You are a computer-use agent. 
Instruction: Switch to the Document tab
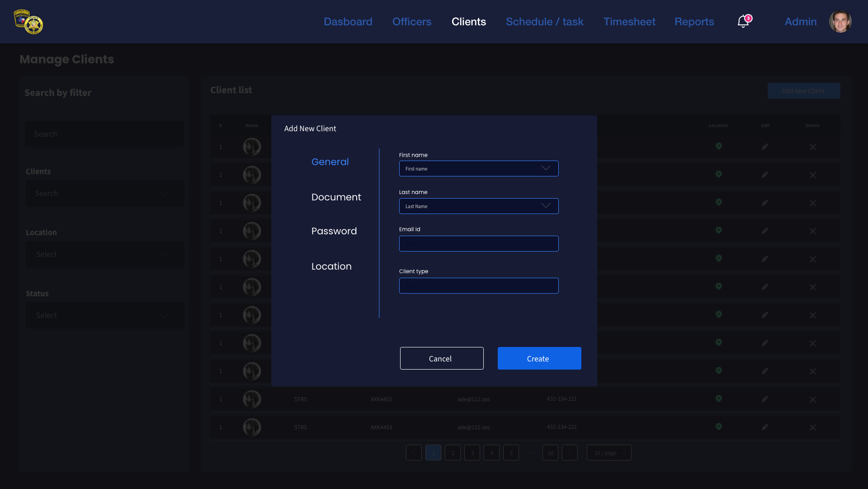coord(336,197)
